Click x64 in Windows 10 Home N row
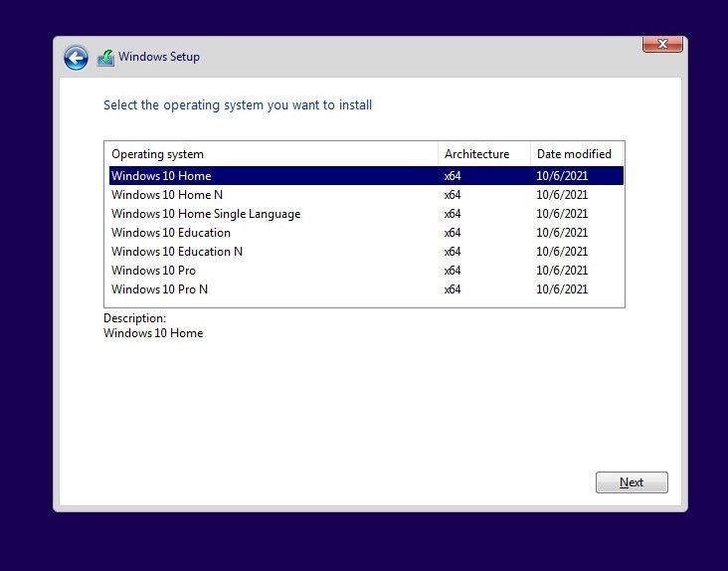728x571 pixels. click(x=453, y=195)
